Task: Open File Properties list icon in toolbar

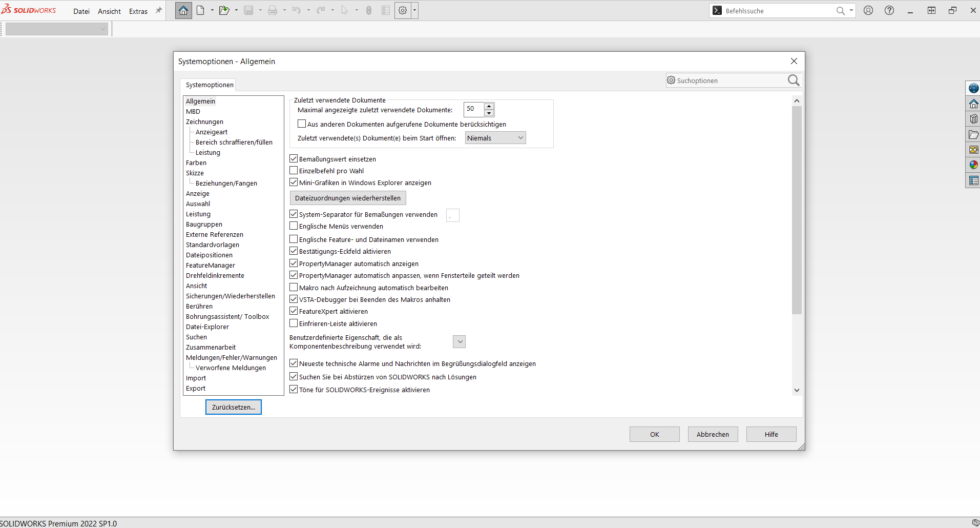Action: pos(386,10)
